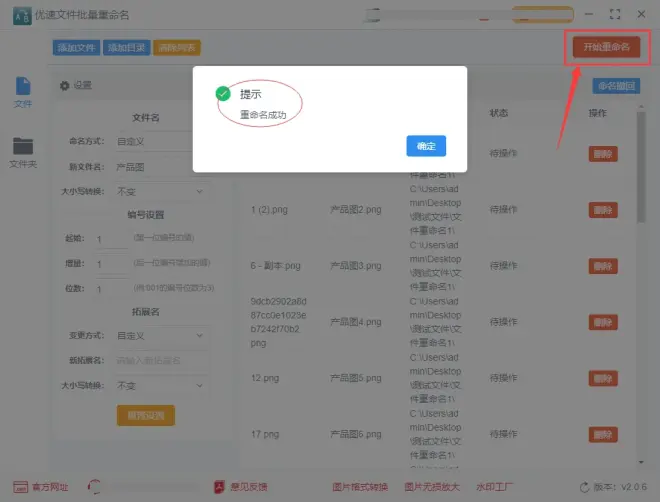Click the 操作 column header
660x502 pixels.
(598, 113)
